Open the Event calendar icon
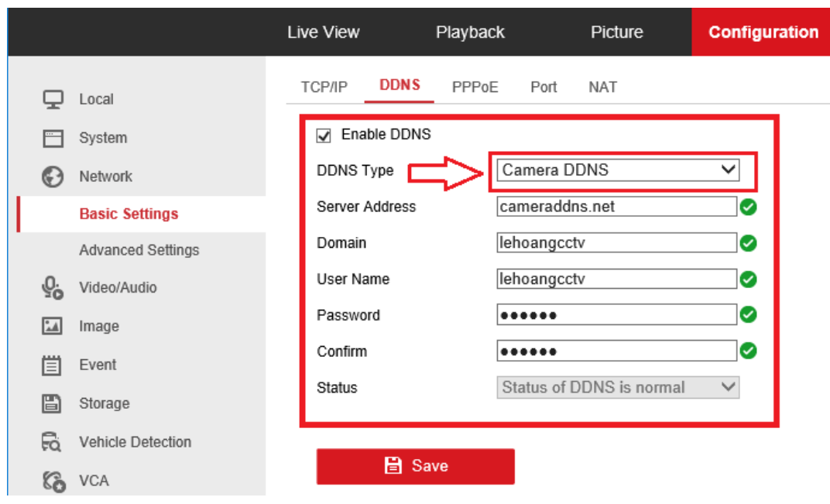This screenshot has width=830, height=504. [53, 365]
